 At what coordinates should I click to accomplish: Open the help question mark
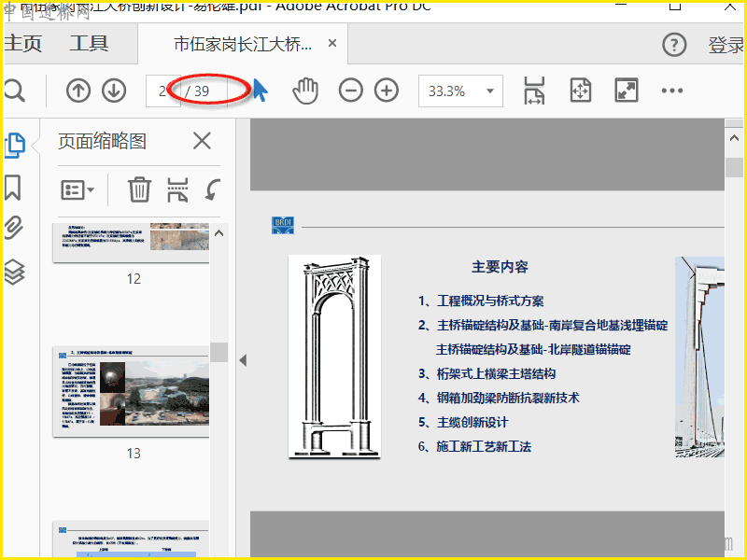674,45
